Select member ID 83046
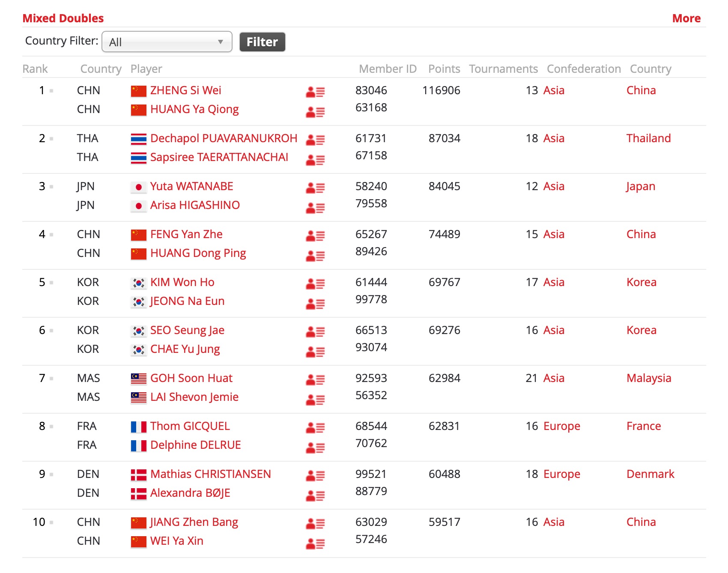Screen dimensions: 728x573 click(371, 90)
